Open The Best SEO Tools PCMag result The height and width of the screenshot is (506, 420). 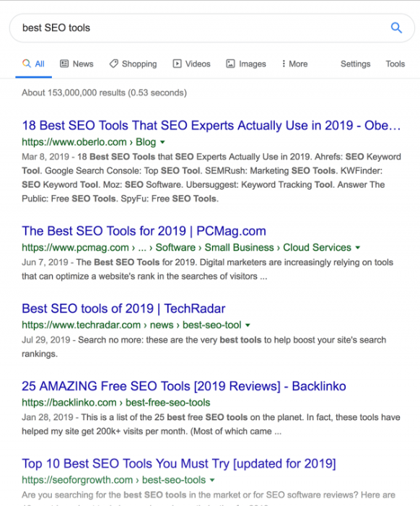pyautogui.click(x=144, y=231)
